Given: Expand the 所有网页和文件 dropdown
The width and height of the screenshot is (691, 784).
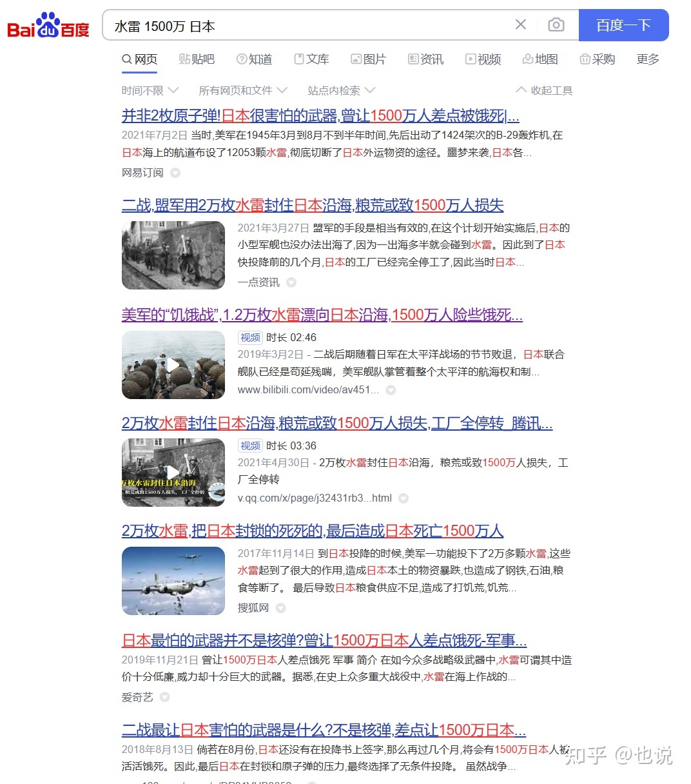Looking at the screenshot, I should [242, 90].
